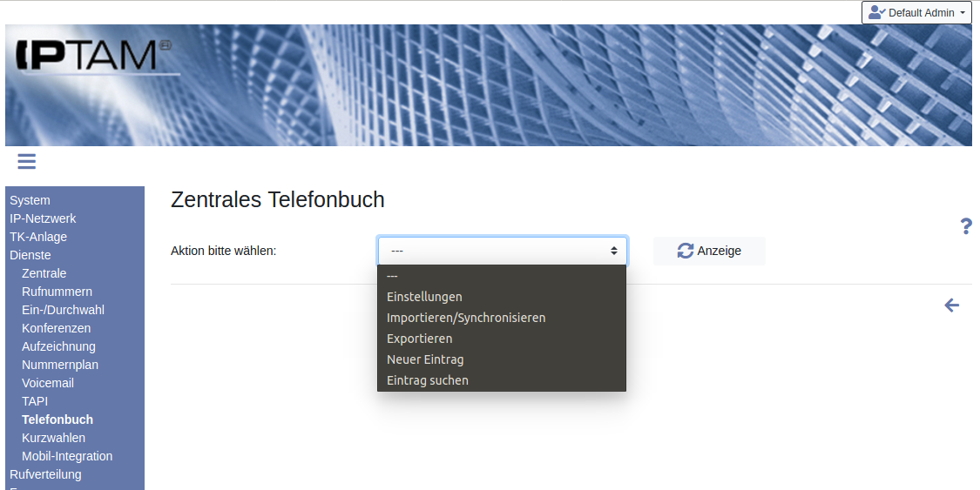Select Kurzwahlen in the sidebar

click(53, 438)
